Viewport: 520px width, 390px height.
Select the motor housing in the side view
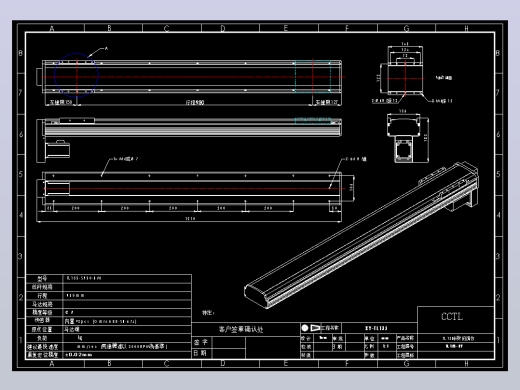(57, 149)
